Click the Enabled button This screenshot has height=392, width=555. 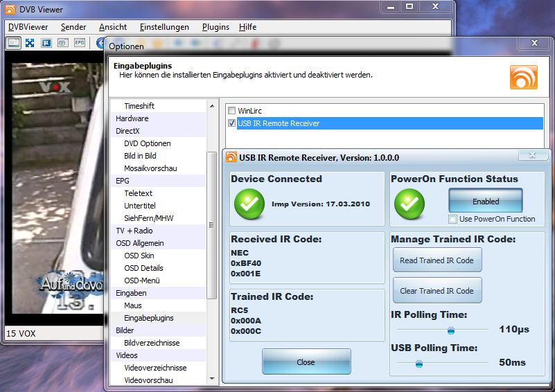click(x=486, y=201)
